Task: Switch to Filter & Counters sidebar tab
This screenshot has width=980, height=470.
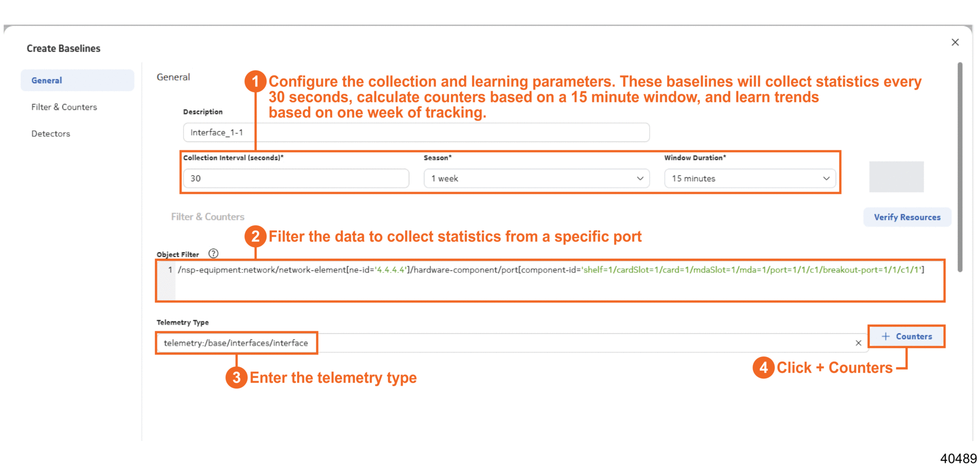Action: 64,107
